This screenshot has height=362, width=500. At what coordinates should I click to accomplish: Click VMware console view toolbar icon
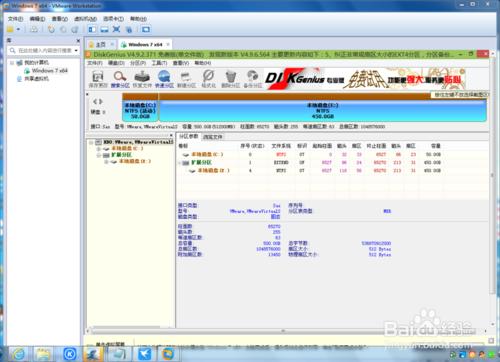146,29
